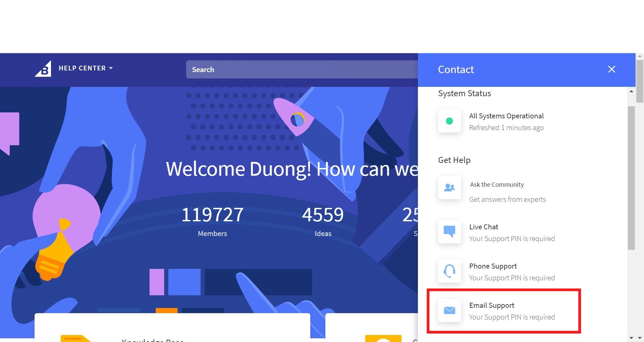Choose Phone Support option
Screen dimensions: 644x342
pos(493,266)
